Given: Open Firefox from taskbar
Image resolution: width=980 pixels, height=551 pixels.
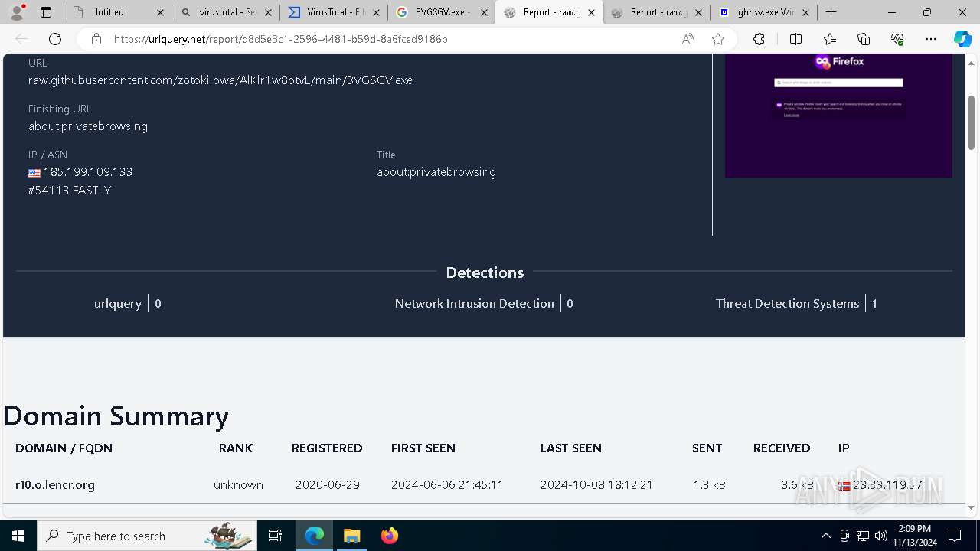Looking at the screenshot, I should pos(389,536).
